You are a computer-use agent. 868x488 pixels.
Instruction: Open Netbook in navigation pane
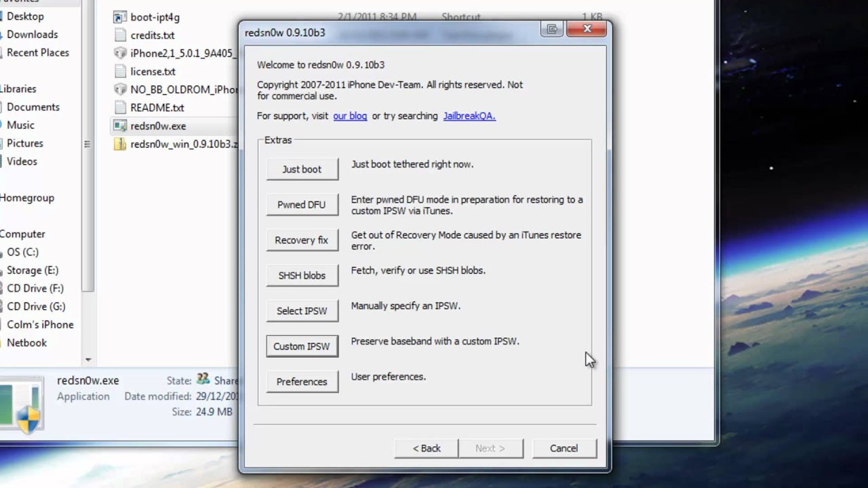click(x=26, y=343)
